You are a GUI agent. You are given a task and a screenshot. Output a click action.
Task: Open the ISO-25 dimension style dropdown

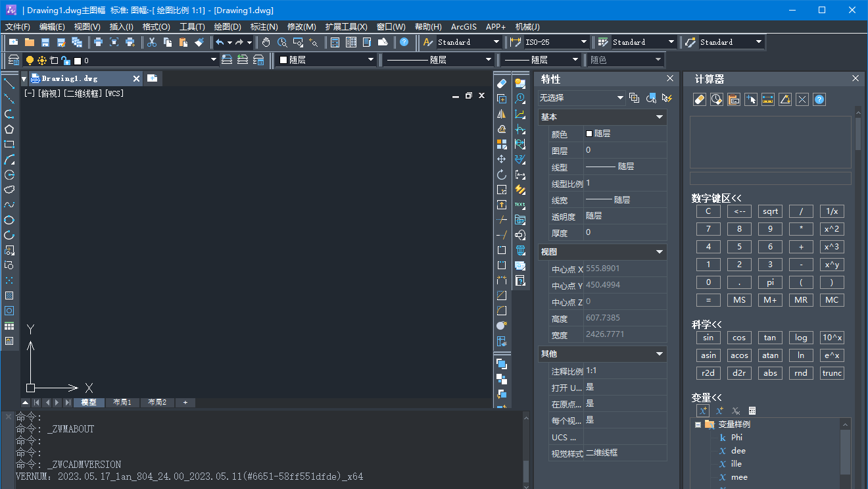[x=583, y=42]
